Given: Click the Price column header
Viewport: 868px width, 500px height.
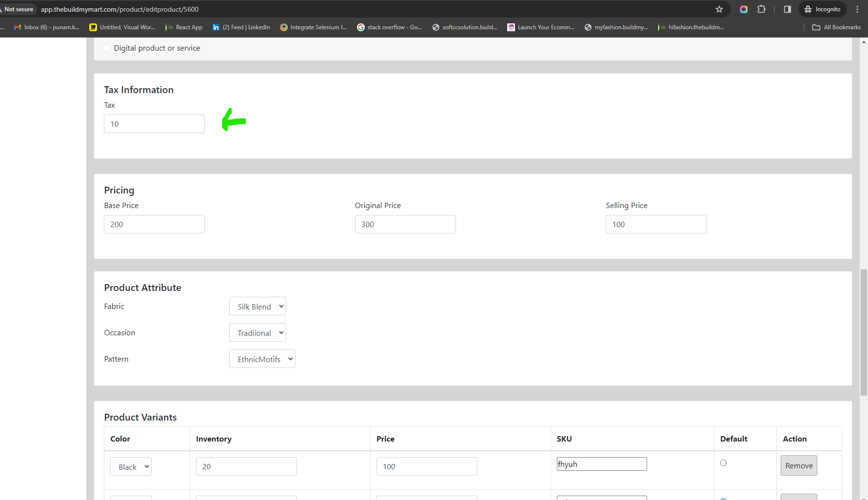Looking at the screenshot, I should tap(385, 439).
